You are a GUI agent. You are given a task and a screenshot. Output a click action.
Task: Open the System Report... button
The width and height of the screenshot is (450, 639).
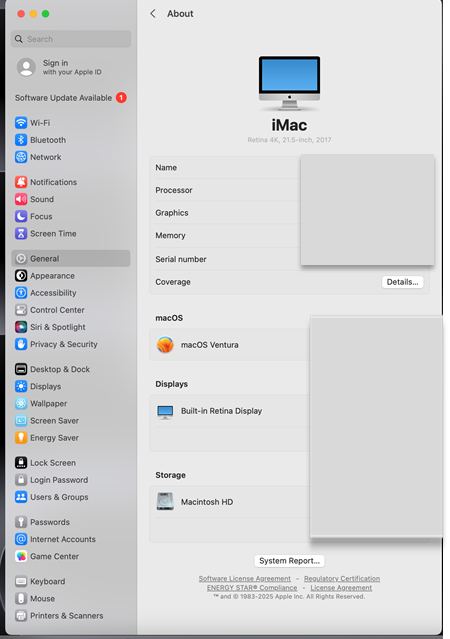tap(289, 561)
